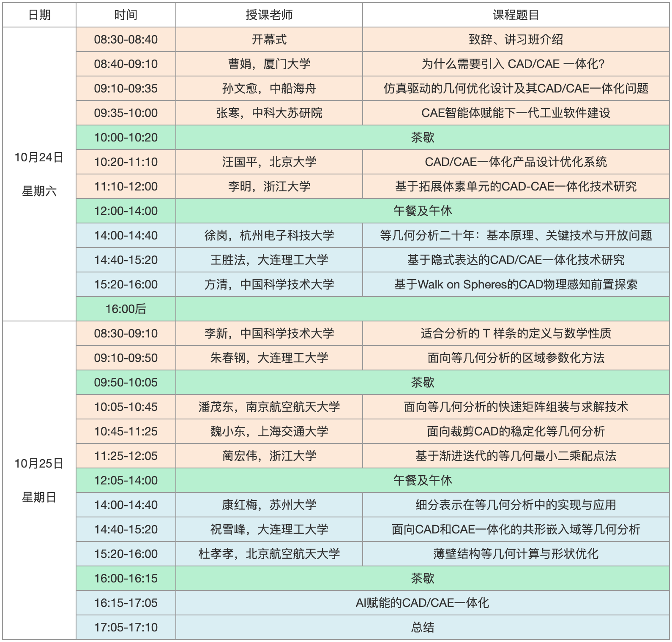The image size is (672, 642).
Task: Click speaker 张寒，中科大苏研院
Action: click(269, 113)
